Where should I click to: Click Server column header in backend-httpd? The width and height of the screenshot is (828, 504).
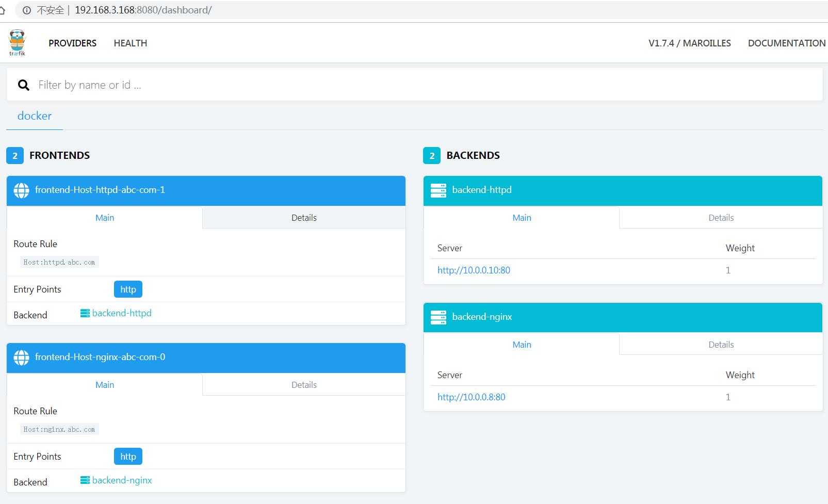(450, 248)
